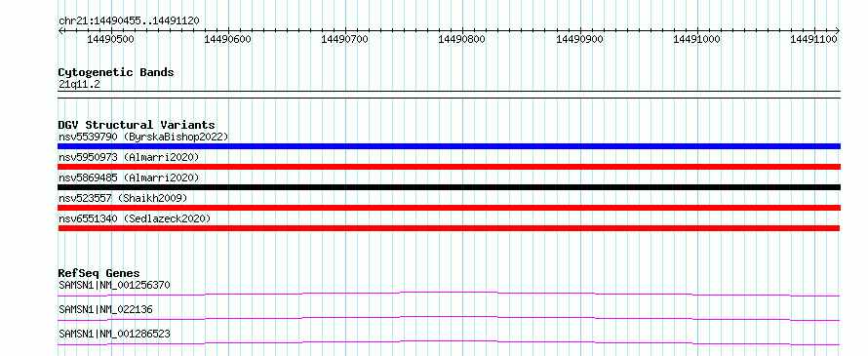Click the NM_001256370 transcript intron line
Image resolution: width=868 pixels, height=356 pixels.
coord(449,294)
